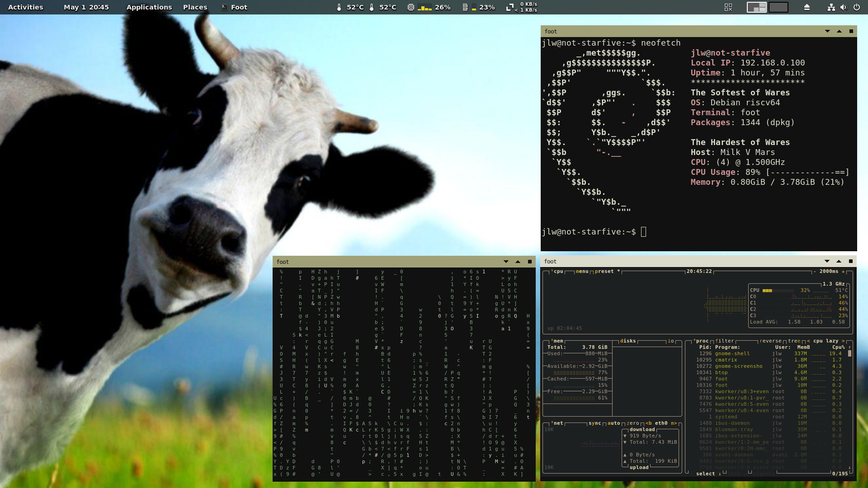This screenshot has height=488, width=868.
Task: Click the memory usage chip icon
Action: [465, 7]
